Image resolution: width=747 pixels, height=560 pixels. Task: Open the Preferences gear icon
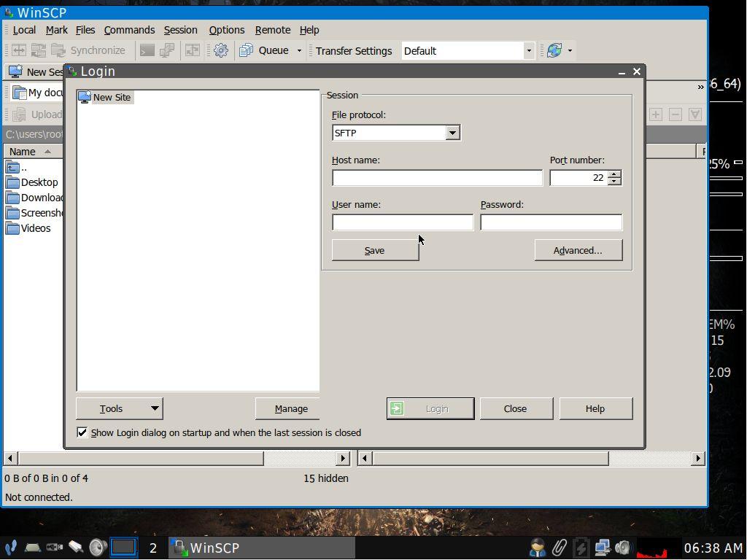tap(221, 51)
